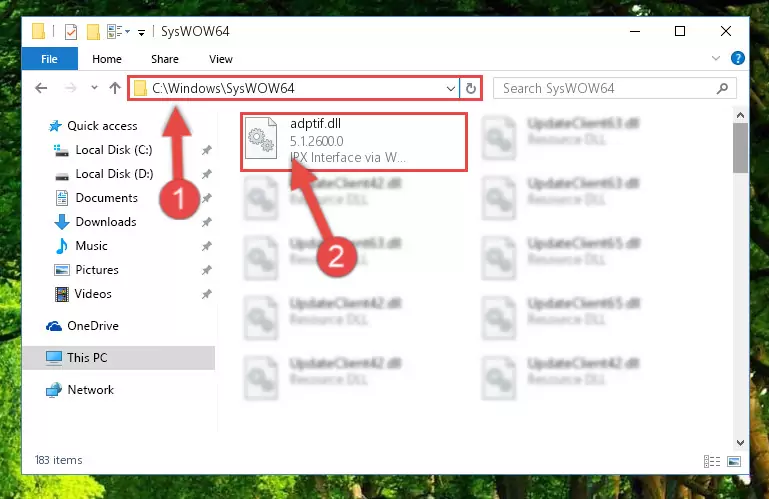This screenshot has height=499, width=769.
Task: Open Music in the navigation pane
Action: (81, 246)
